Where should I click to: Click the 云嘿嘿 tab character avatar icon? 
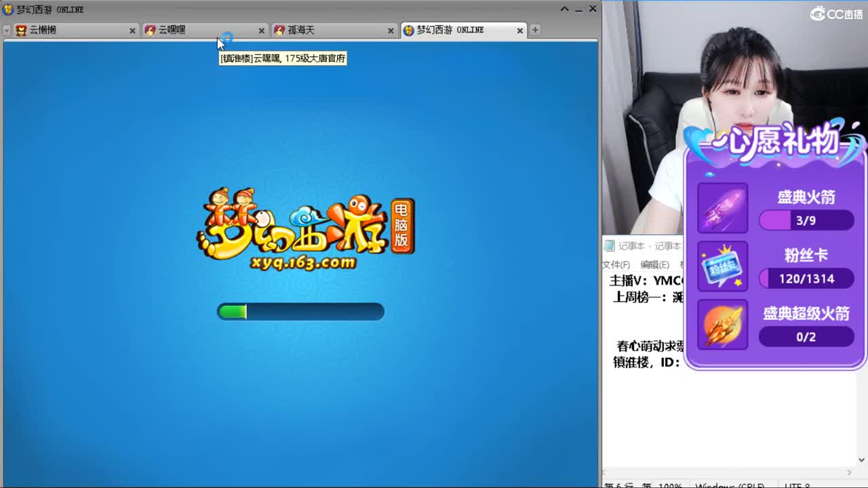pyautogui.click(x=151, y=30)
